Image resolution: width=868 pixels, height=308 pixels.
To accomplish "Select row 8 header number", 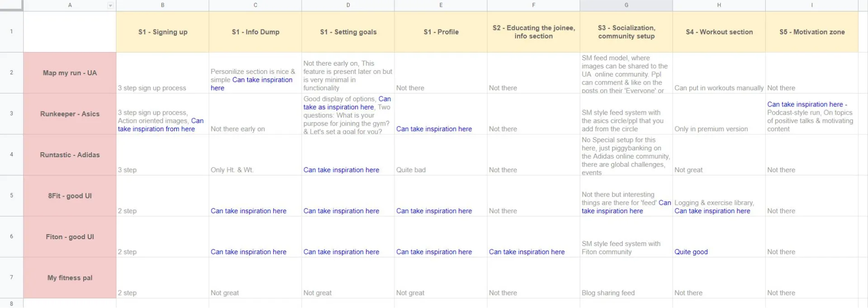I will 11,303.
